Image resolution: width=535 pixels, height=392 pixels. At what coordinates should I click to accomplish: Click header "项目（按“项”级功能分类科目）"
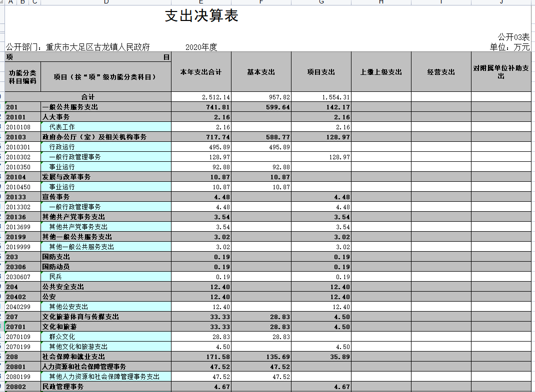click(x=106, y=77)
